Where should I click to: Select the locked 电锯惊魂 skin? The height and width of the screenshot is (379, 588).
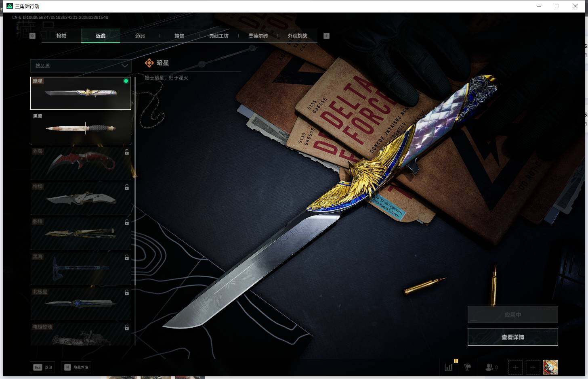click(81, 334)
